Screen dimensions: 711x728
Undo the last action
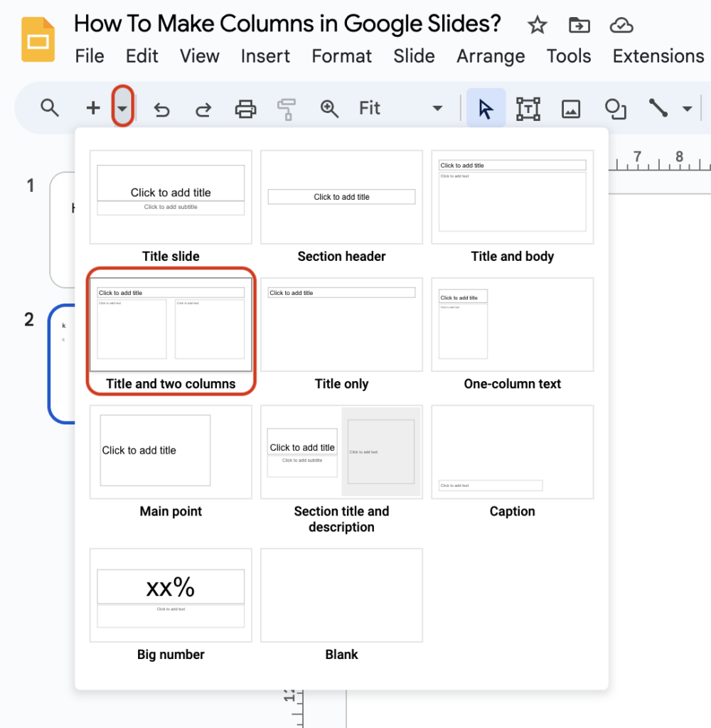161,108
